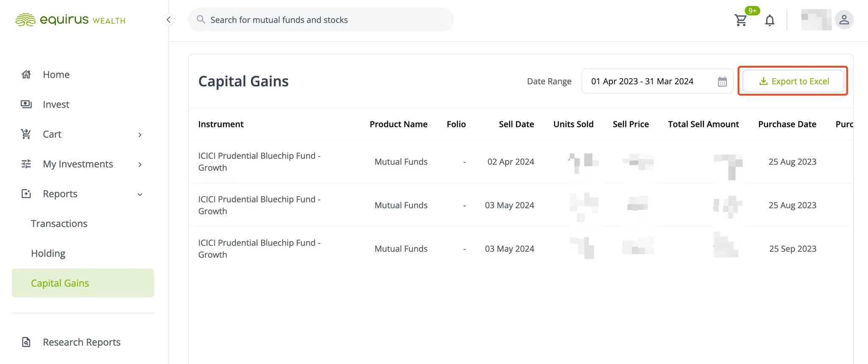Click the 02 Apr 2024 sell date

[511, 162]
